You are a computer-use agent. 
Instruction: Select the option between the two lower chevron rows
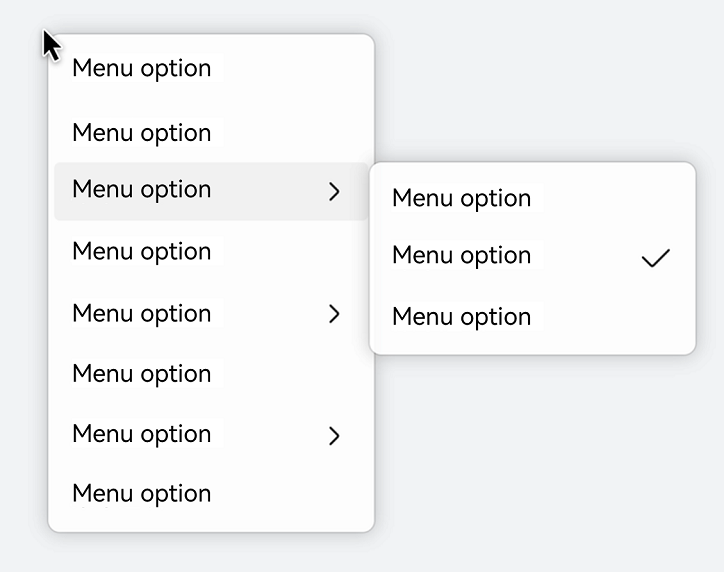tap(211, 374)
